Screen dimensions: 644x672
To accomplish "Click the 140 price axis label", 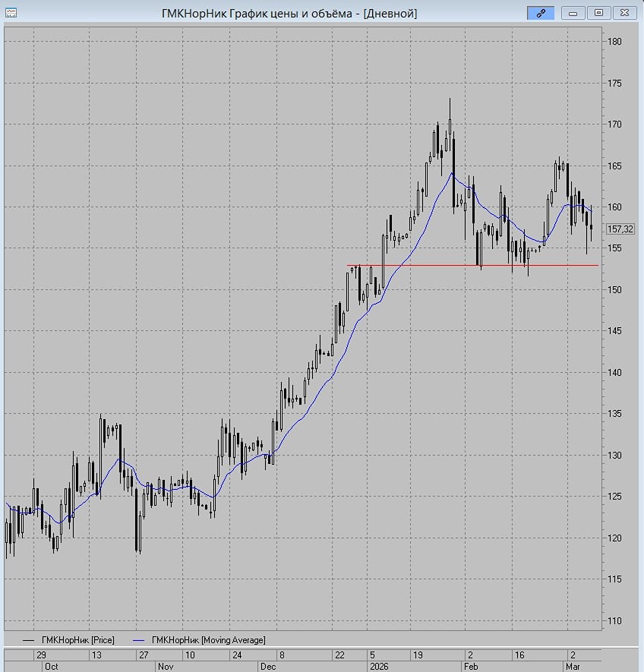I will (614, 372).
